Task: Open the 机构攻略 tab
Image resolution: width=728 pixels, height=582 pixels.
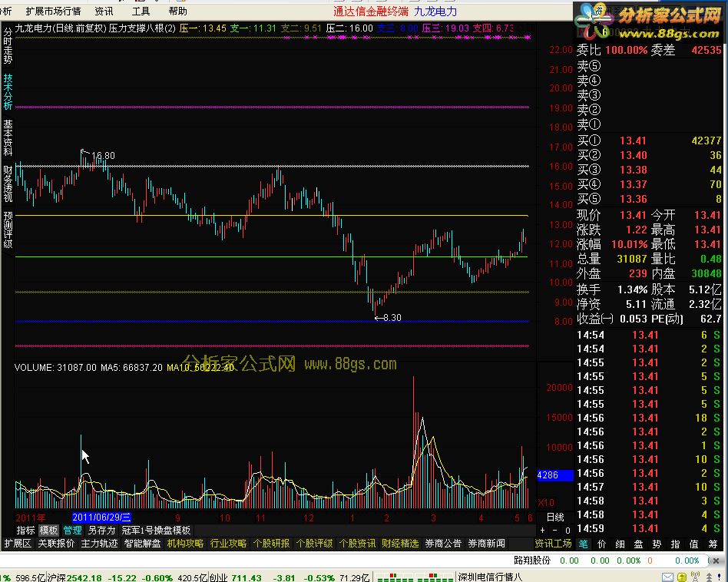Action: pos(185,544)
